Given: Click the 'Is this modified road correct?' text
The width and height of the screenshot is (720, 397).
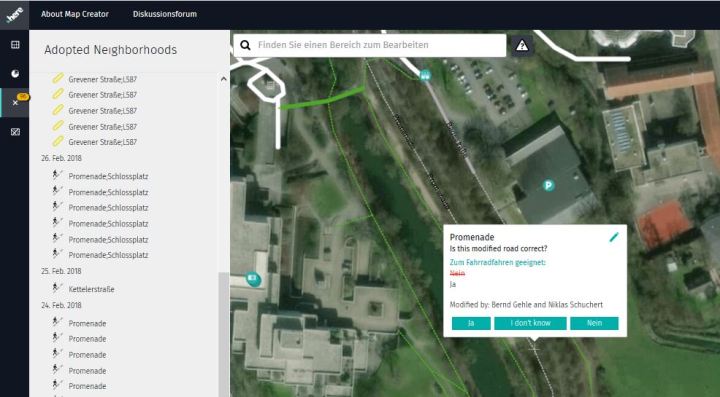Looking at the screenshot, I should (x=498, y=249).
